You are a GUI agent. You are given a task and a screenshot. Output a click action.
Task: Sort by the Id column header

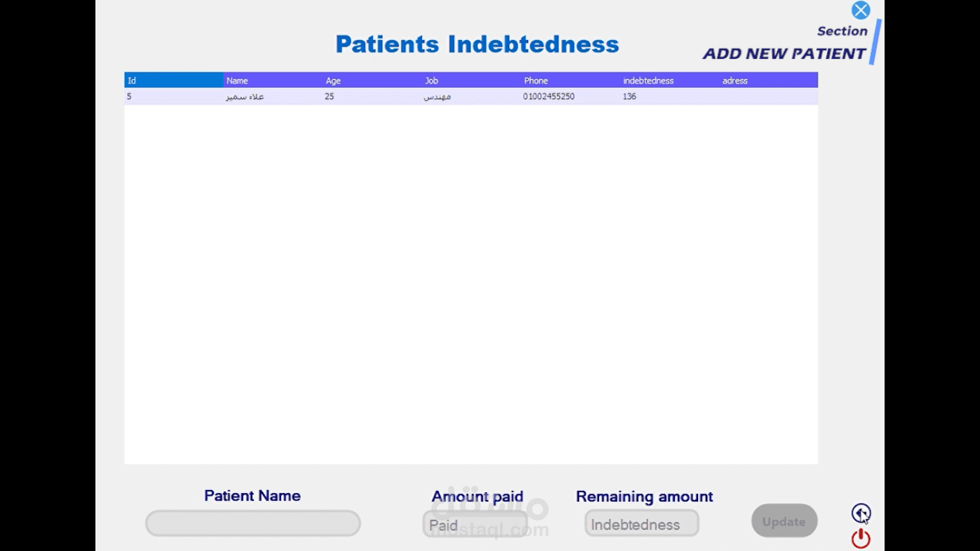(x=174, y=80)
